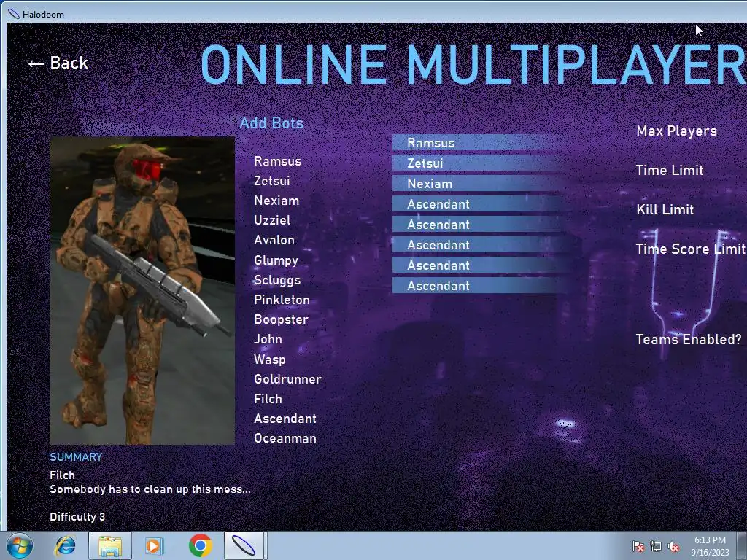
Task: Remove Zetsui from the added bots slots
Action: coord(479,163)
